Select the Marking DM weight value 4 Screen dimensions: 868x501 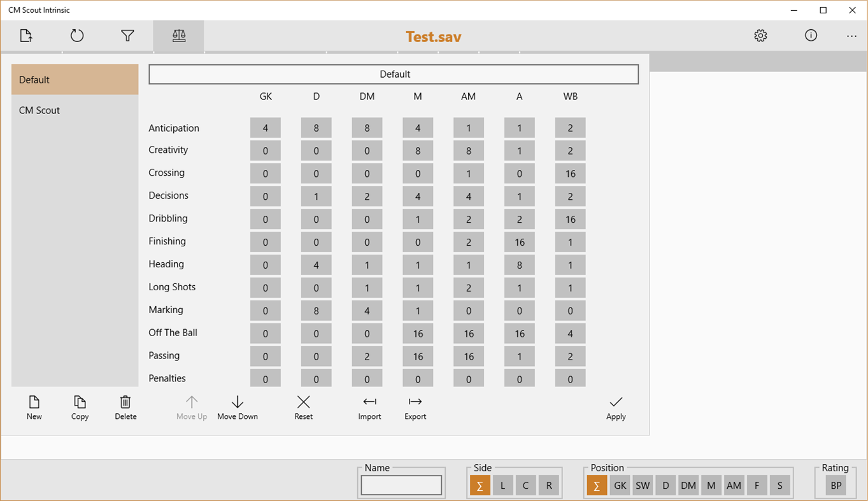tap(367, 311)
